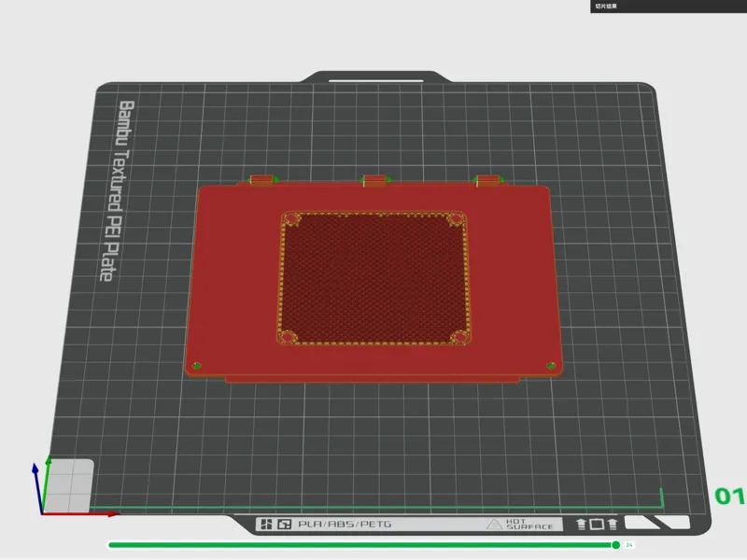The width and height of the screenshot is (747, 560).
Task: Click the slider value 24
Action: click(x=628, y=545)
